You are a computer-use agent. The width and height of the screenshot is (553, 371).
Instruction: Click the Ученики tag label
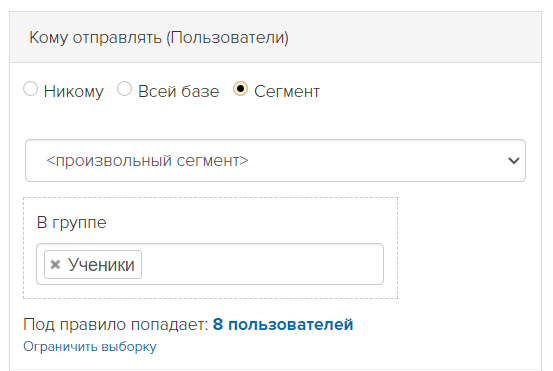tap(101, 264)
